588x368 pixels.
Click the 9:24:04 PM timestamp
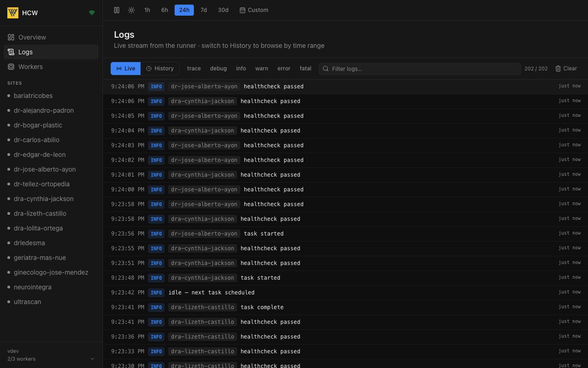coord(128,131)
